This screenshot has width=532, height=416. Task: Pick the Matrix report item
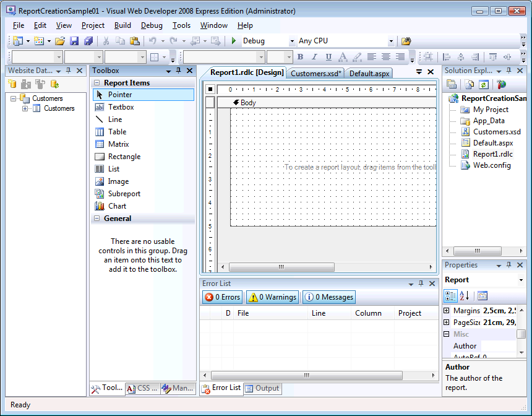pos(118,144)
